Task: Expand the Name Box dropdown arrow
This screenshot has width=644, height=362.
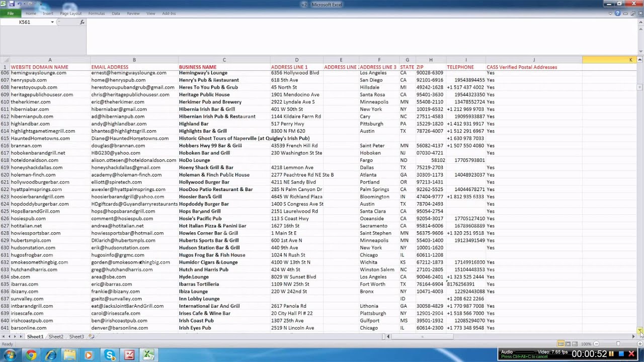Action: point(52,22)
